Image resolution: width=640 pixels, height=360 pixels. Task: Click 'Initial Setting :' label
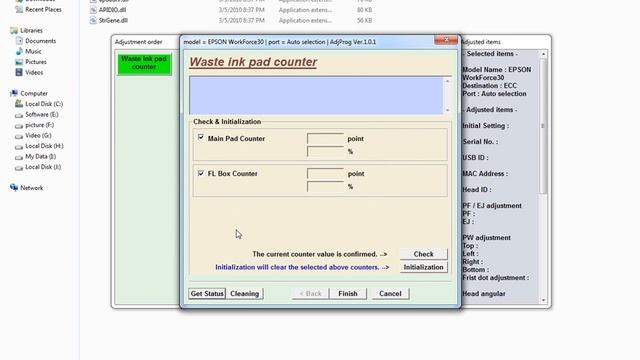pyautogui.click(x=486, y=126)
